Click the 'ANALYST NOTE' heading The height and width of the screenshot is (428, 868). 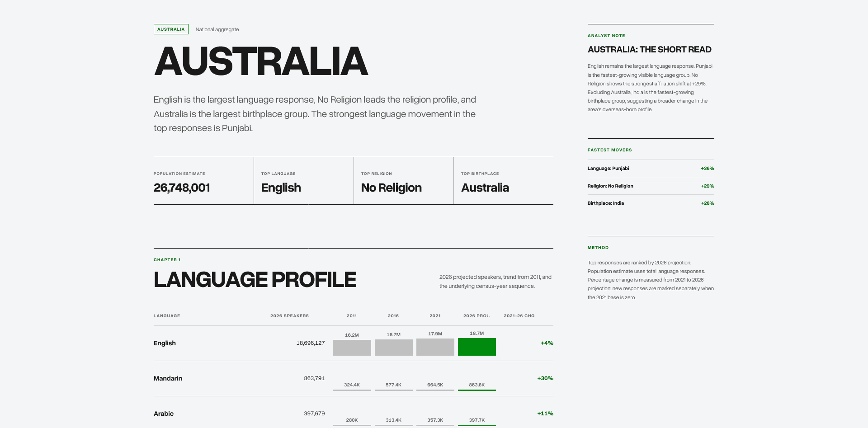point(606,35)
